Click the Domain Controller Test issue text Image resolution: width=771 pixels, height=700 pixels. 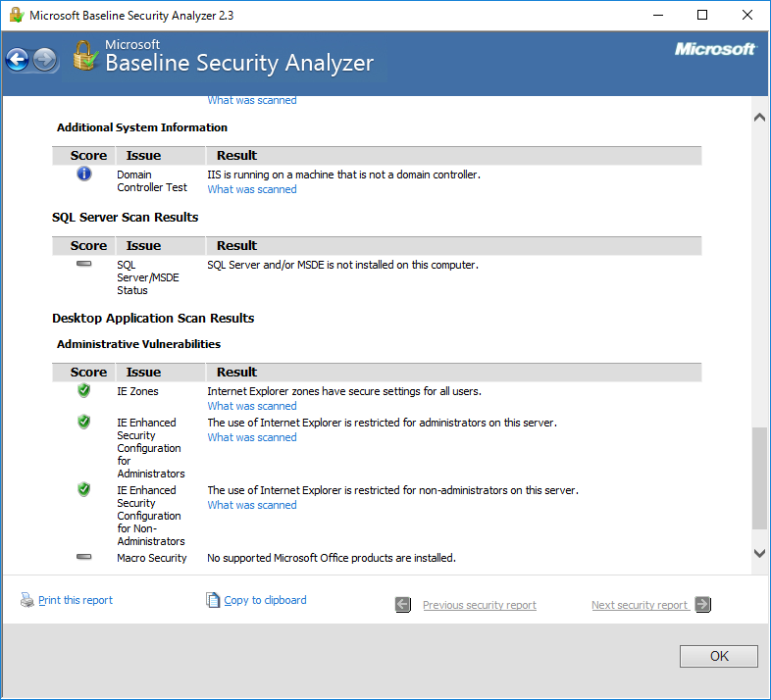[152, 181]
